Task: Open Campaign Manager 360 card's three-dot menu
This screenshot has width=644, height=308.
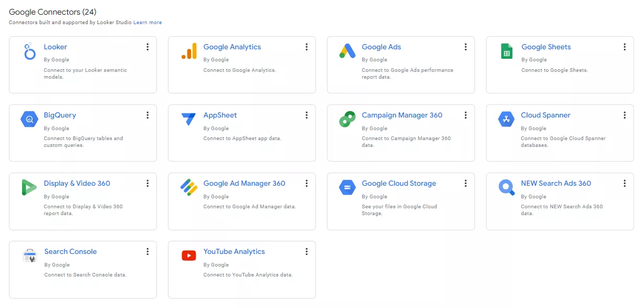Action: click(466, 115)
